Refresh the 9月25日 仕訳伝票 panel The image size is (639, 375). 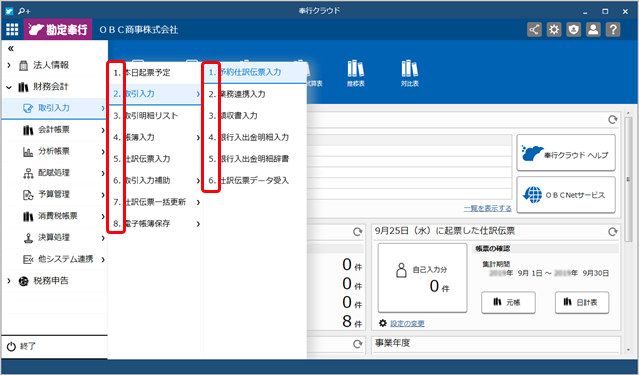tap(613, 232)
